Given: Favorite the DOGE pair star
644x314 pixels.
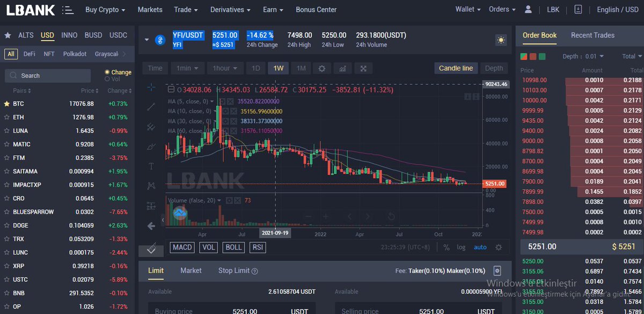Looking at the screenshot, I should tap(7, 225).
